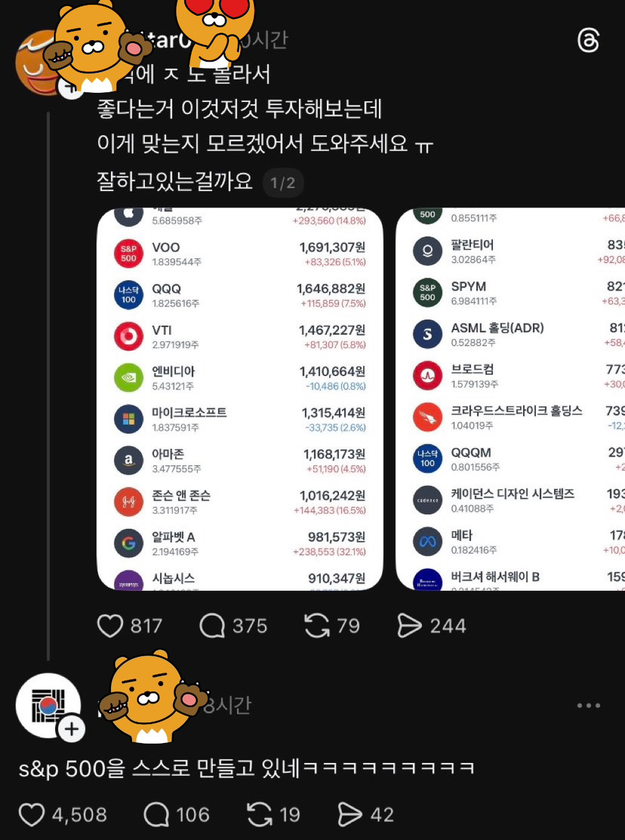Open the first portfolio screenshot with VOO
The height and width of the screenshot is (840, 625).
click(240, 399)
